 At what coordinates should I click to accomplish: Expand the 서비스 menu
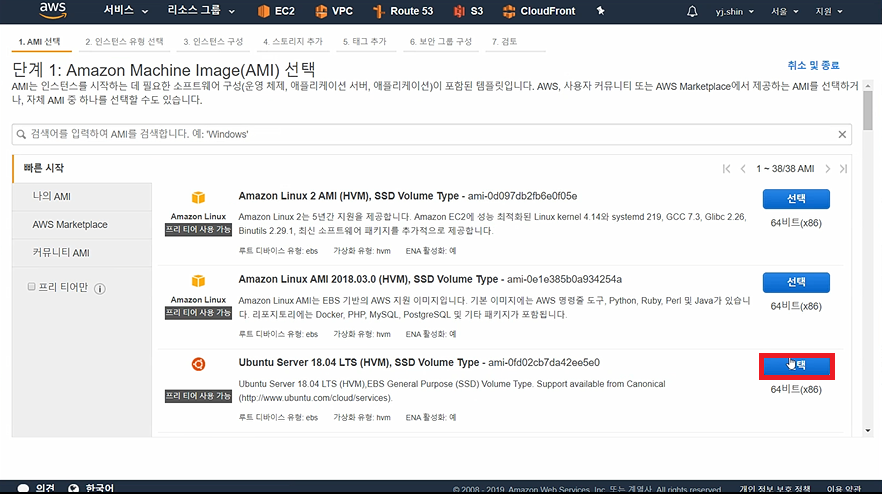tap(125, 11)
